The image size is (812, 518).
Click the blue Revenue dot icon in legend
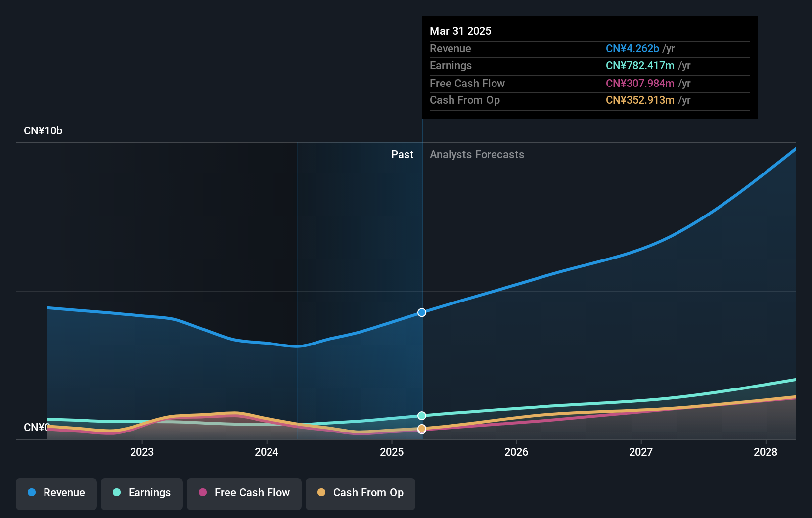(31, 493)
